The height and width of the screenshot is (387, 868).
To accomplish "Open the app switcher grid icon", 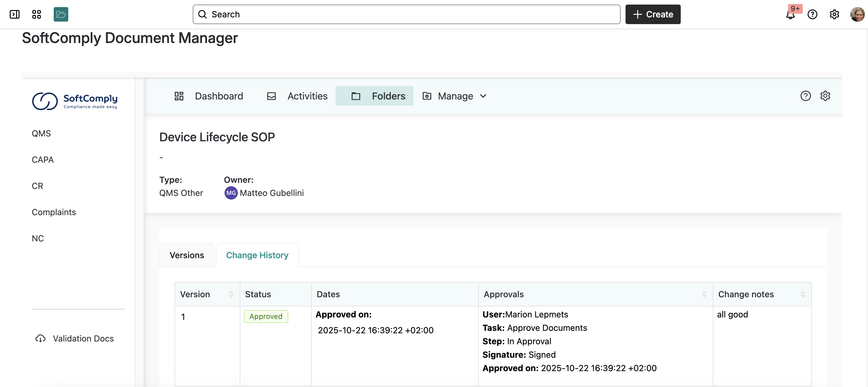I will tap(36, 14).
